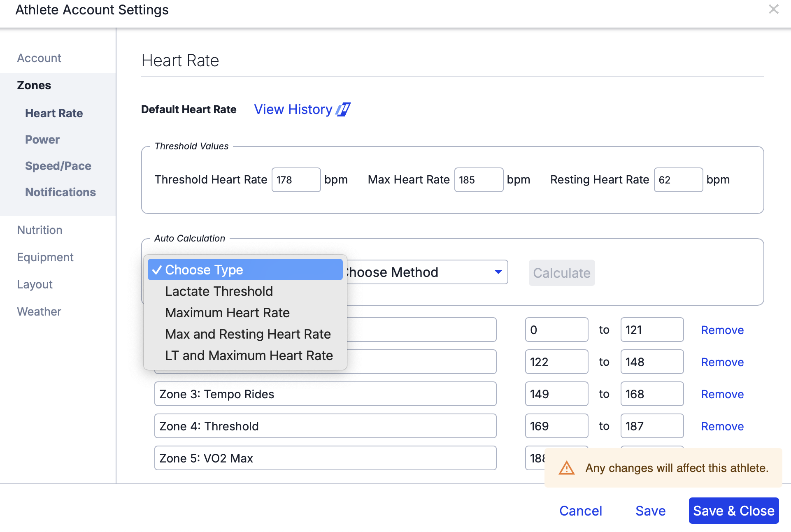Go to Layout settings
The height and width of the screenshot is (532, 791).
pyautogui.click(x=35, y=284)
